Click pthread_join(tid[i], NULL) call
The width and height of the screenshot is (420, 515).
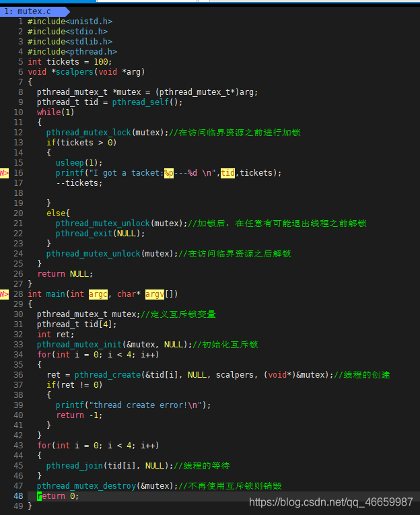point(108,466)
